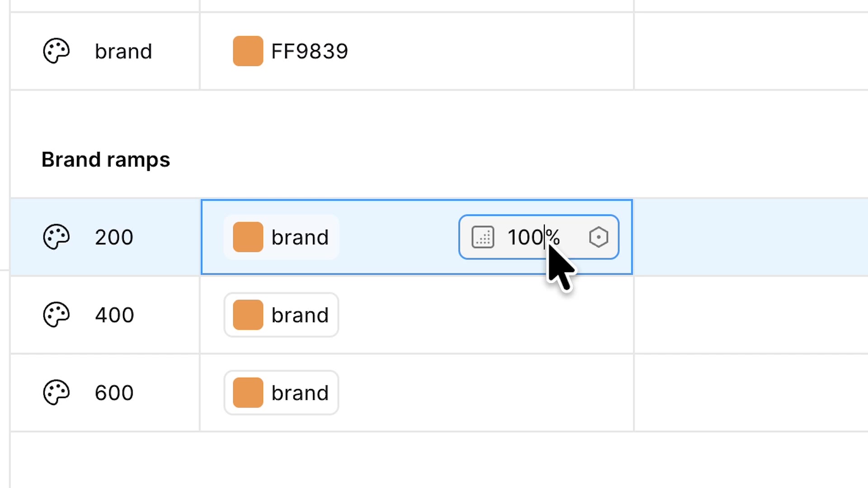Viewport: 868px width, 488px height.
Task: Click the FF9839 hex value text
Action: [x=310, y=51]
